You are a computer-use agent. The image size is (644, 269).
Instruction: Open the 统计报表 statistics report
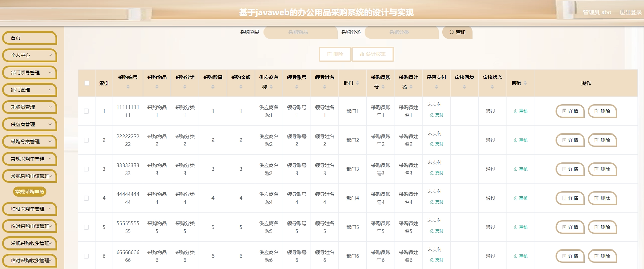coord(373,54)
